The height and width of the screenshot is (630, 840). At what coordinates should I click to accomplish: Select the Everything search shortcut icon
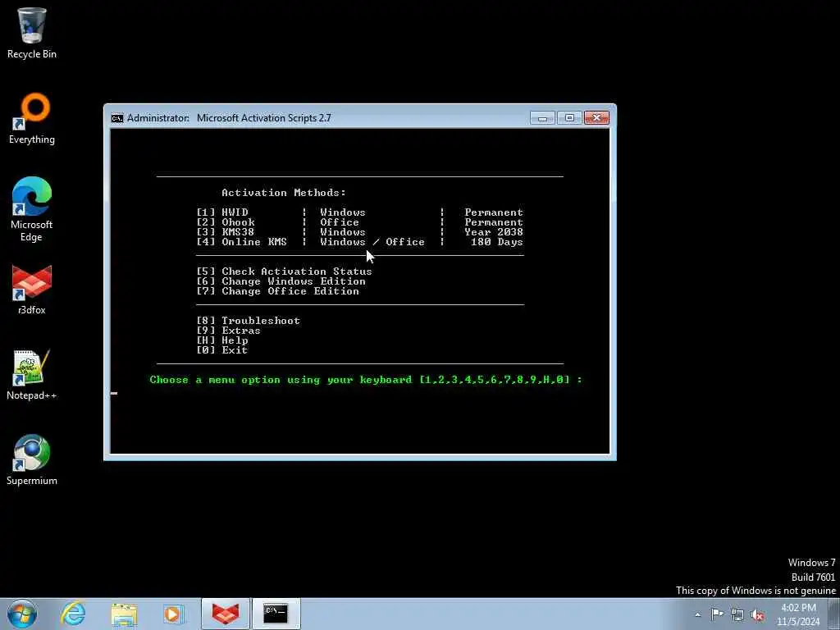(x=32, y=118)
